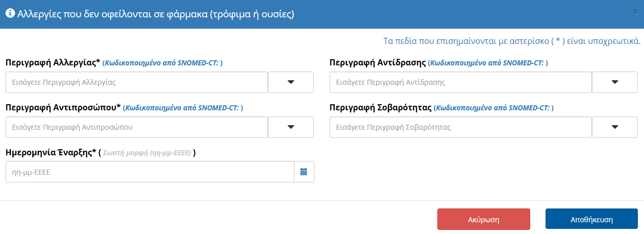Click the Εισάγετε Περιγραφή Σοβαρότητας input
This screenshot has width=644, height=234.
[460, 127]
